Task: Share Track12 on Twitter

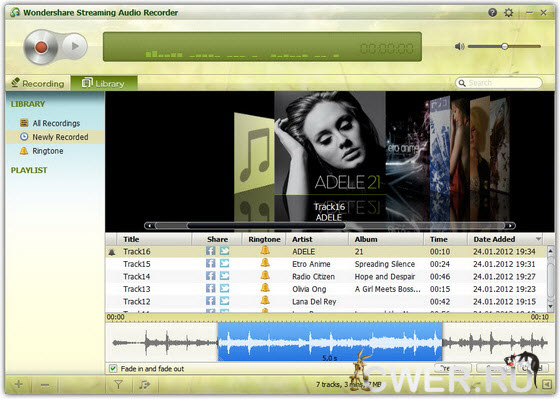Action: tap(224, 301)
